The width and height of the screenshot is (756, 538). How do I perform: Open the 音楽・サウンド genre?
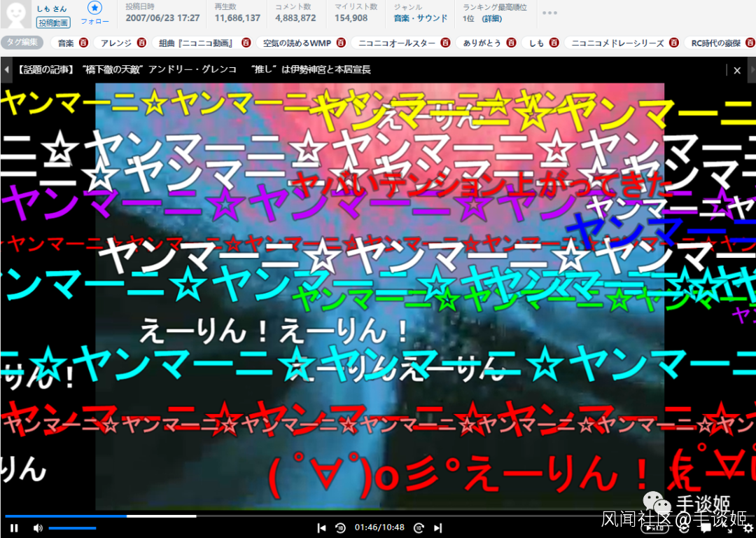420,18
